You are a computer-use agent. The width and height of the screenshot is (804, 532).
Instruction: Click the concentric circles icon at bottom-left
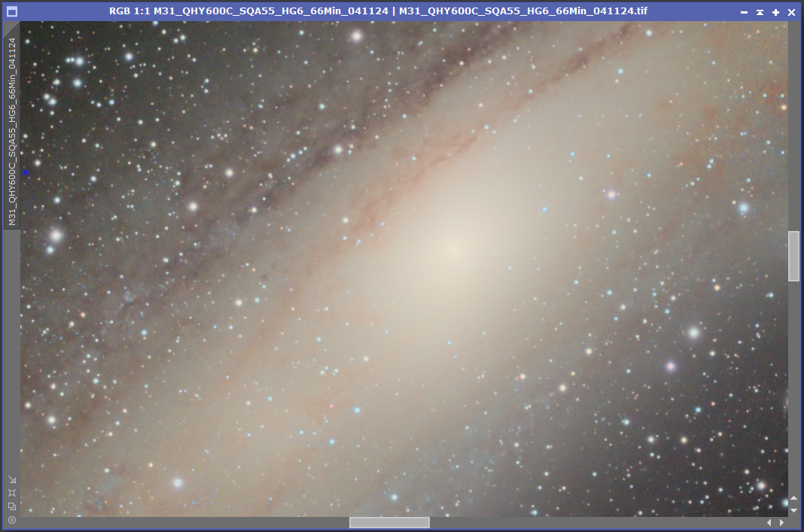coord(12,520)
